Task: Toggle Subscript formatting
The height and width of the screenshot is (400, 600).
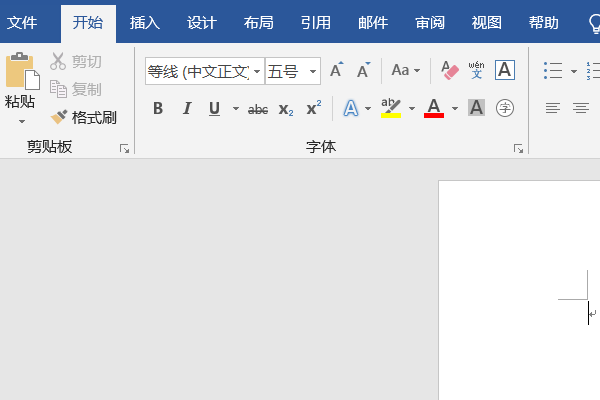Action: click(x=286, y=109)
